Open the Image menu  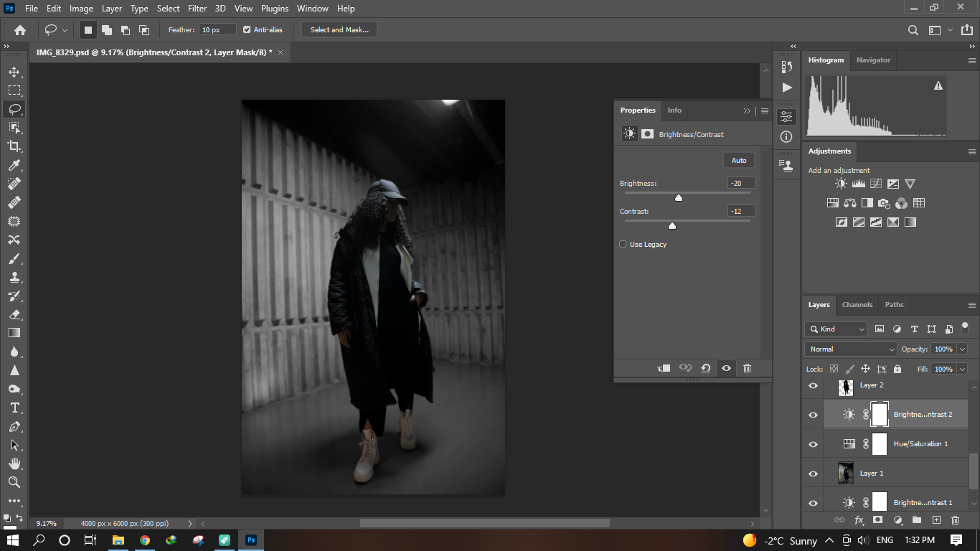coord(81,9)
